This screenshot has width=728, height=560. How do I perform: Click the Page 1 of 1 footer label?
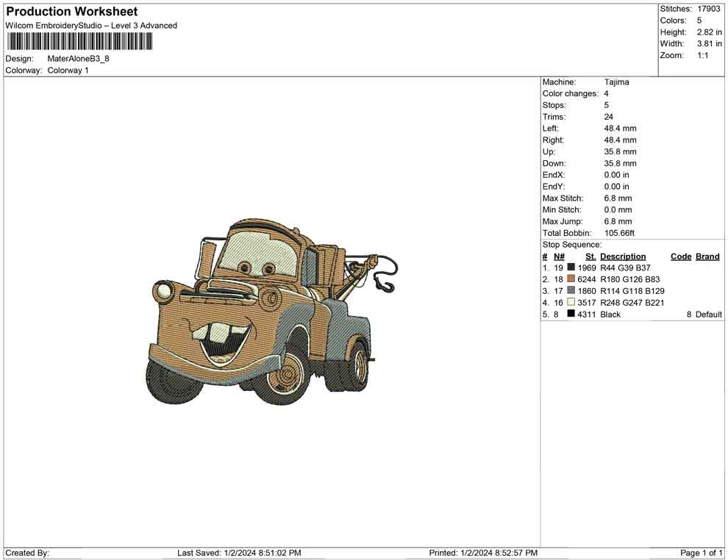pos(701,553)
